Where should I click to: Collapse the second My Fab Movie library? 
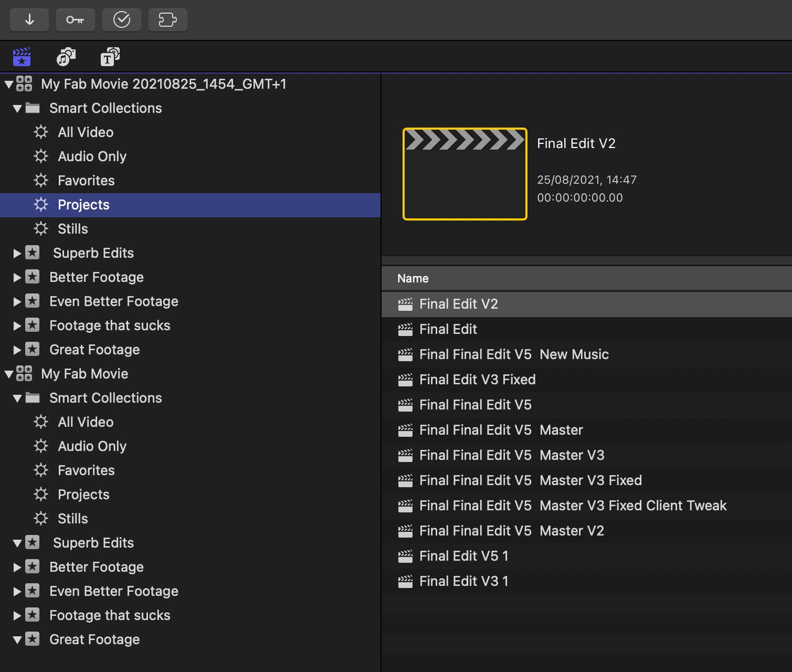pos(9,374)
